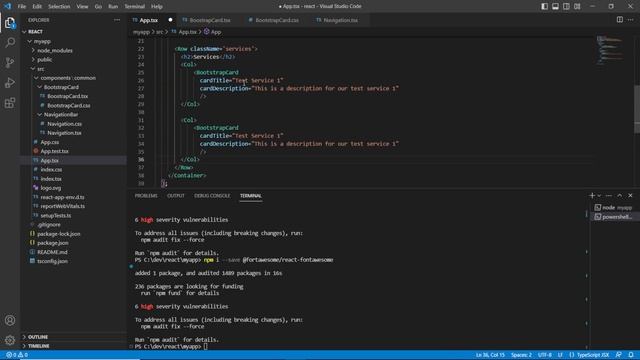Click the editor minimap code overview
Screen dimensions: 640x360
click(611, 51)
